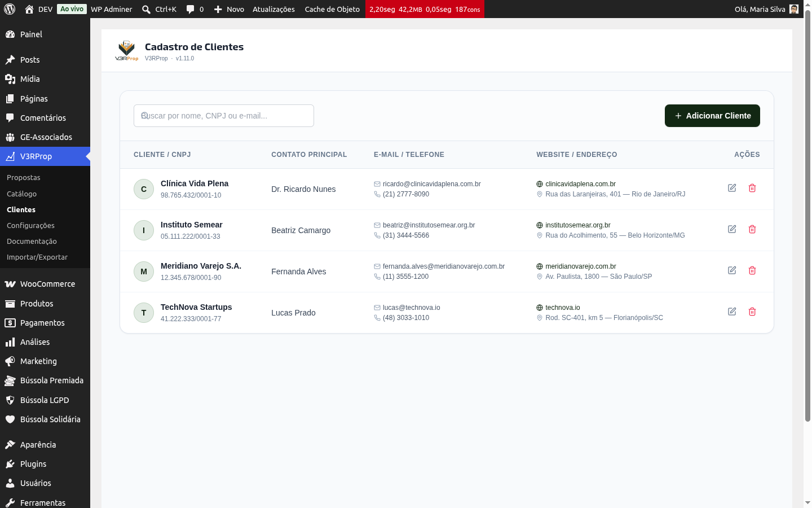The image size is (812, 508).
Task: Edit the Meridiano Varejo S.A. client
Action: pyautogui.click(x=732, y=270)
